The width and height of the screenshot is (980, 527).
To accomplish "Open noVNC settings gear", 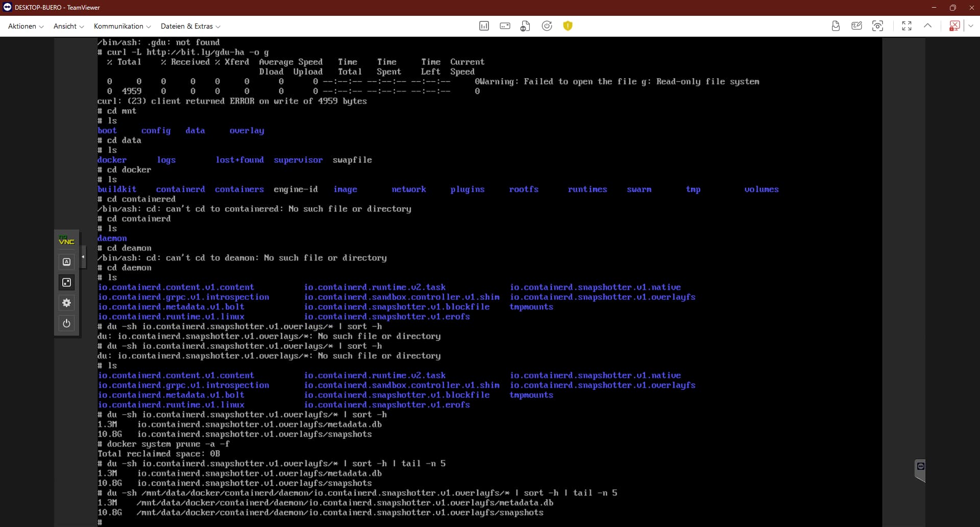I will [66, 303].
